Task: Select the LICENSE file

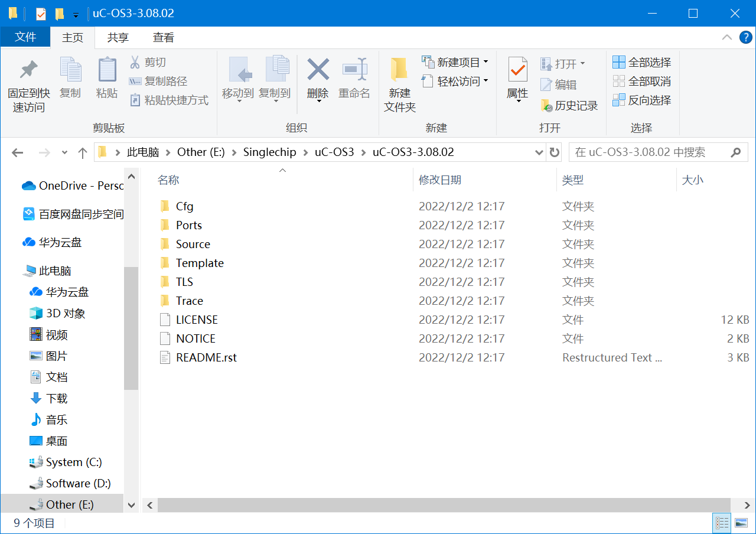Action: (x=188, y=320)
